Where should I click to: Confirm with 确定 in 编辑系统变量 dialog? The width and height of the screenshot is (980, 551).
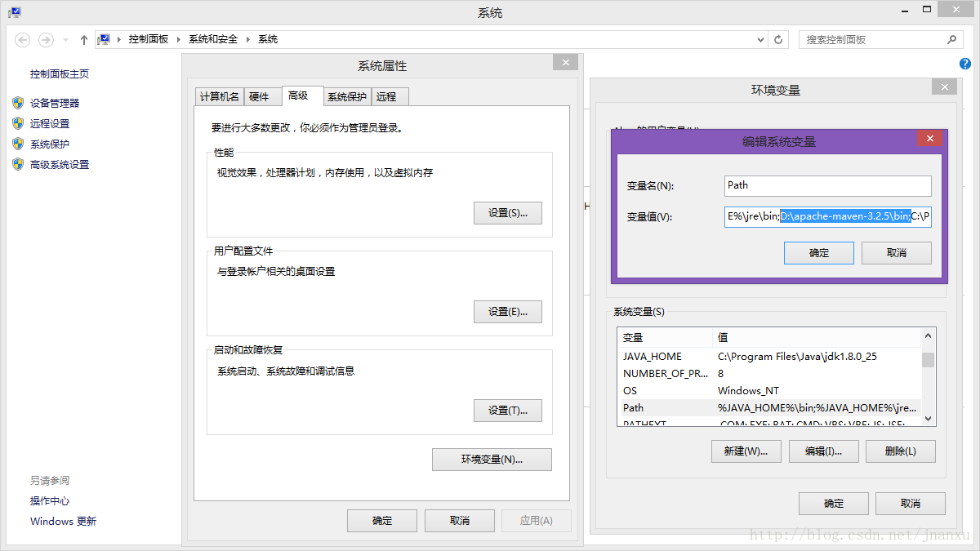coord(819,253)
